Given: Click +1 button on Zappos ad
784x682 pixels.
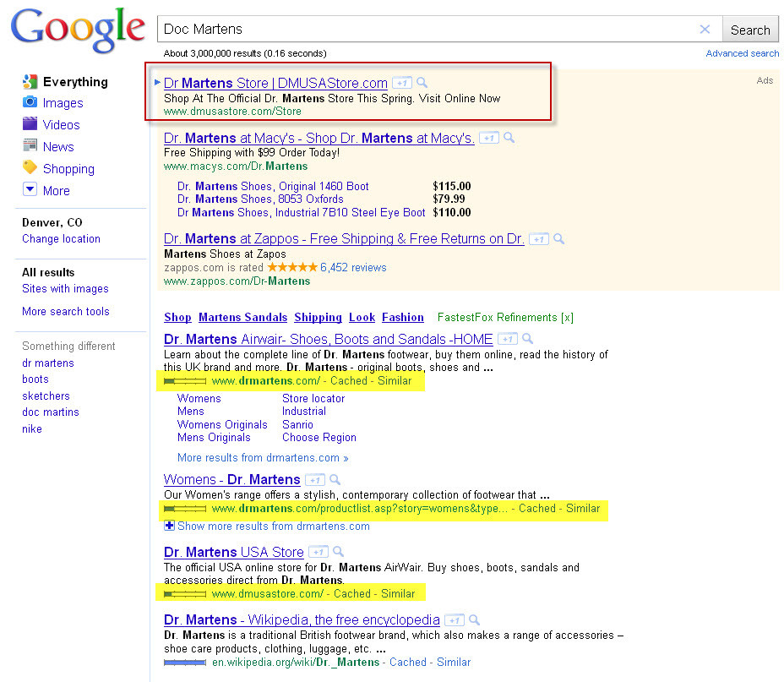Looking at the screenshot, I should (539, 239).
